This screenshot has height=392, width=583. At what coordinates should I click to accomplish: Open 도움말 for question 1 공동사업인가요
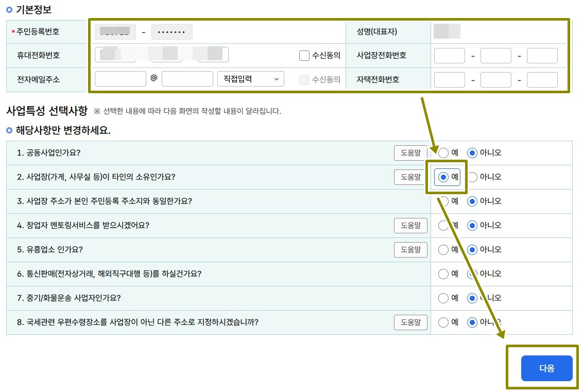(x=410, y=152)
